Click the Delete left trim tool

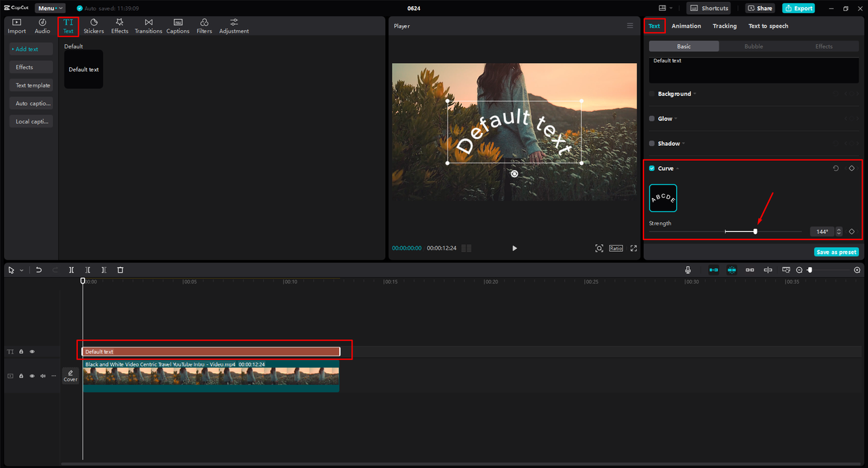(x=87, y=270)
